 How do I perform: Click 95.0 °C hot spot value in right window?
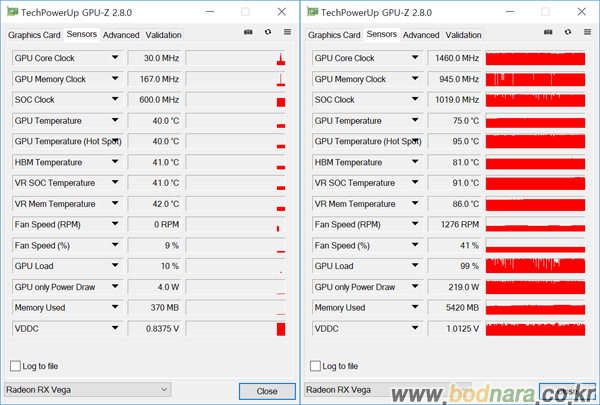pyautogui.click(x=454, y=141)
